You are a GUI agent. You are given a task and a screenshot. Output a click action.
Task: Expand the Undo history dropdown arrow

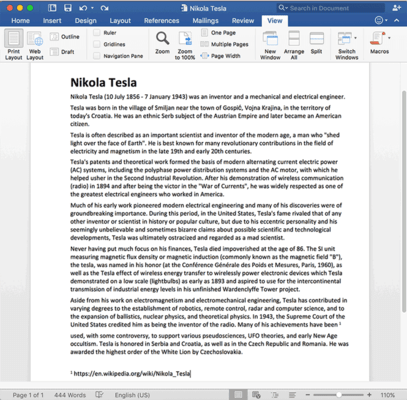[92, 8]
